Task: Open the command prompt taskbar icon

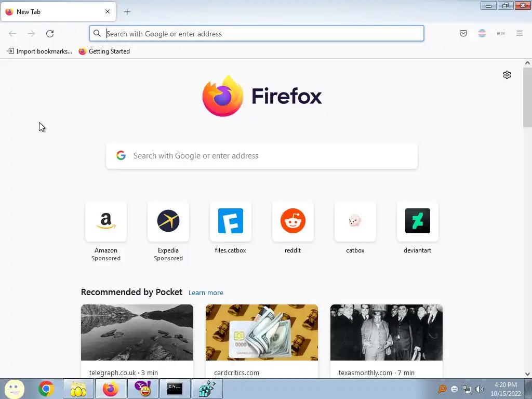Action: click(175, 389)
